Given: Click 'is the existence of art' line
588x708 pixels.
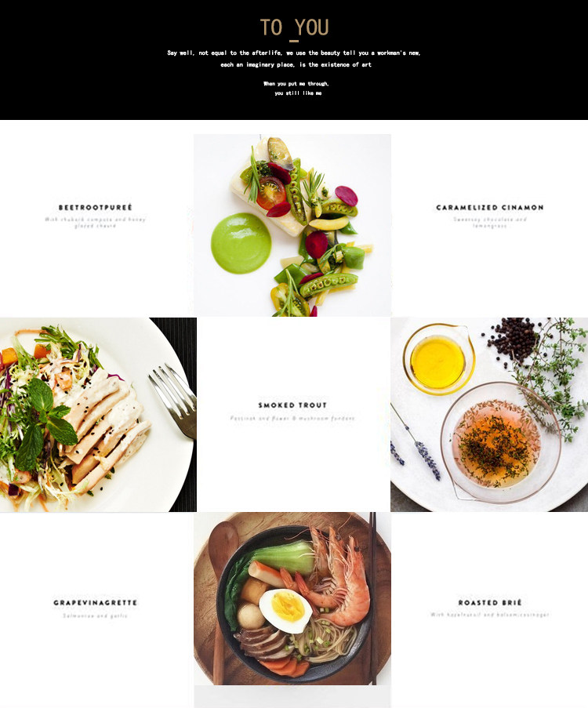Looking at the screenshot, I should pyautogui.click(x=296, y=64).
